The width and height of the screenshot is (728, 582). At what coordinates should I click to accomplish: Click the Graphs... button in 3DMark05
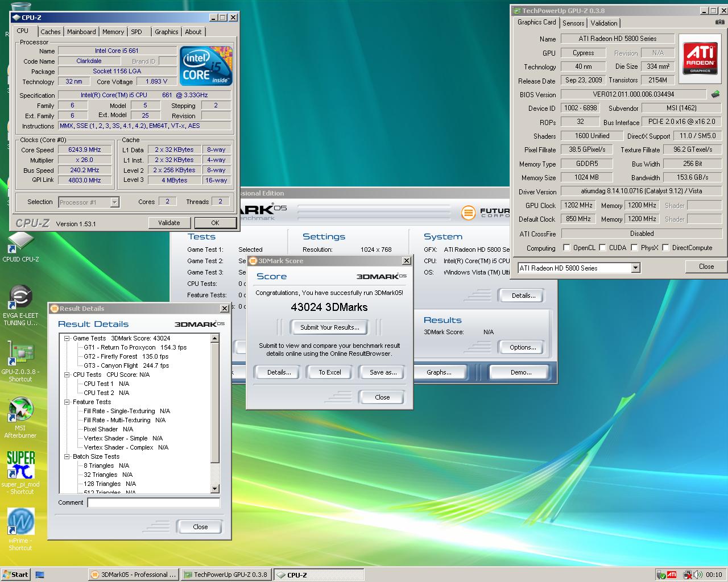coord(439,372)
